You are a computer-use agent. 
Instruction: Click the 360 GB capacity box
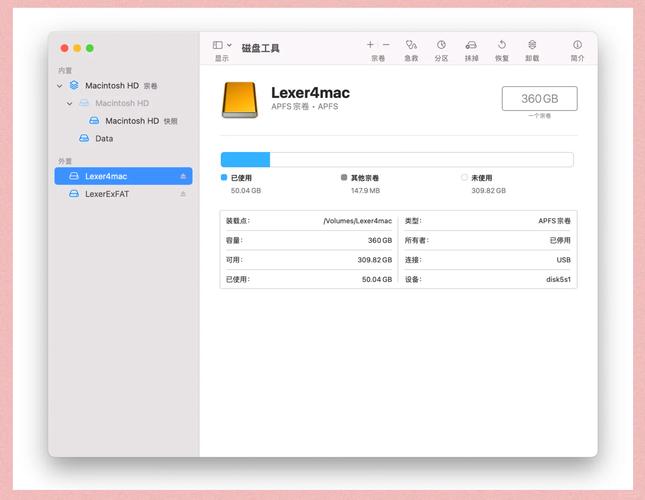point(539,99)
